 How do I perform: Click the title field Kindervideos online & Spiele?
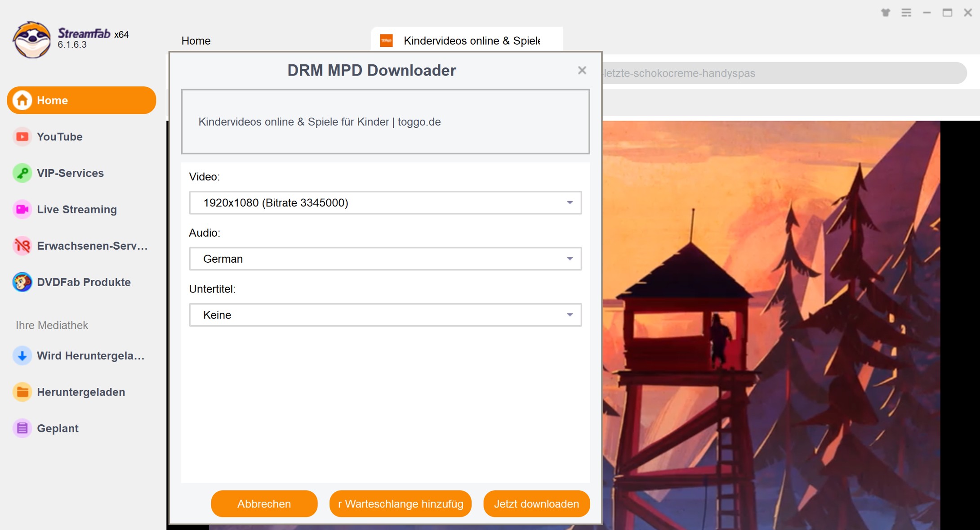[x=385, y=122]
